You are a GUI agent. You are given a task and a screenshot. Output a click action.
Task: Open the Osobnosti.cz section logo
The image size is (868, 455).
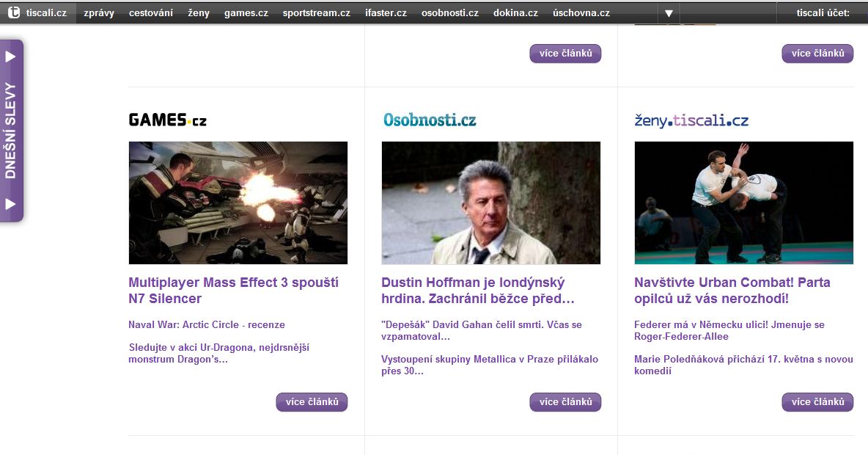[429, 120]
